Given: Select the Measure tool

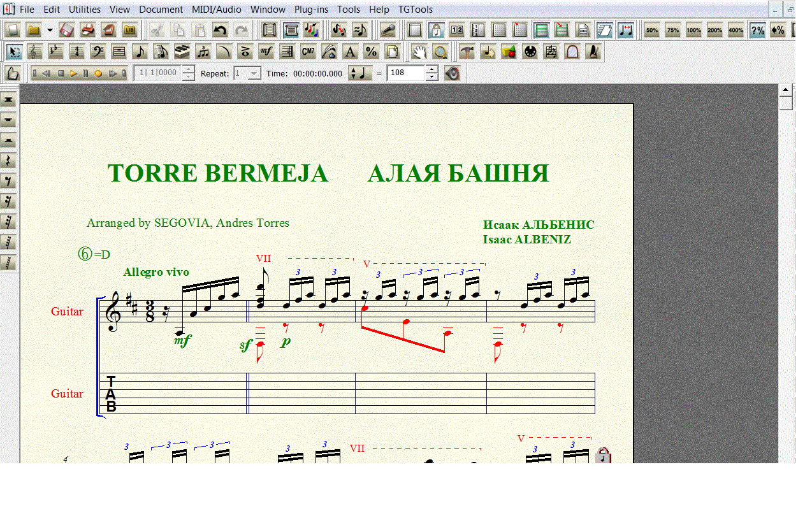Looking at the screenshot, I should tap(119, 52).
